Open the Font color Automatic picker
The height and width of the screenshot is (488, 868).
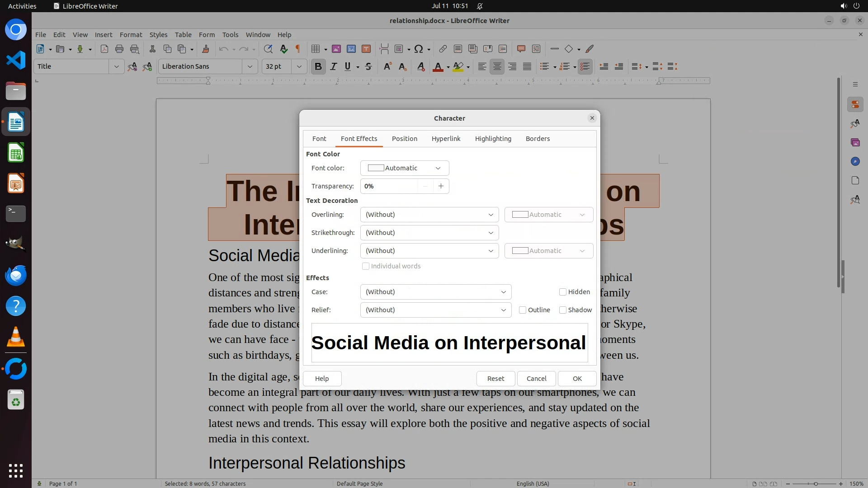[x=404, y=168]
